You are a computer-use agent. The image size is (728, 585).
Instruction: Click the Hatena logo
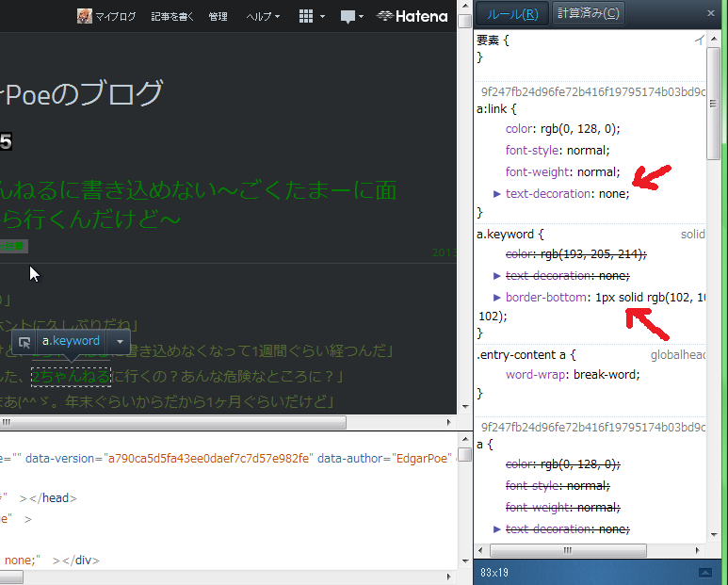pos(412,16)
